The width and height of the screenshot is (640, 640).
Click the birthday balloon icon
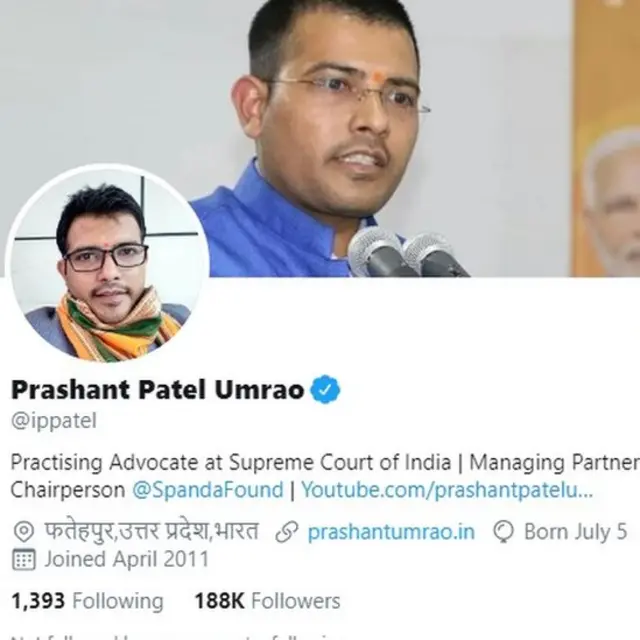pos(504,532)
